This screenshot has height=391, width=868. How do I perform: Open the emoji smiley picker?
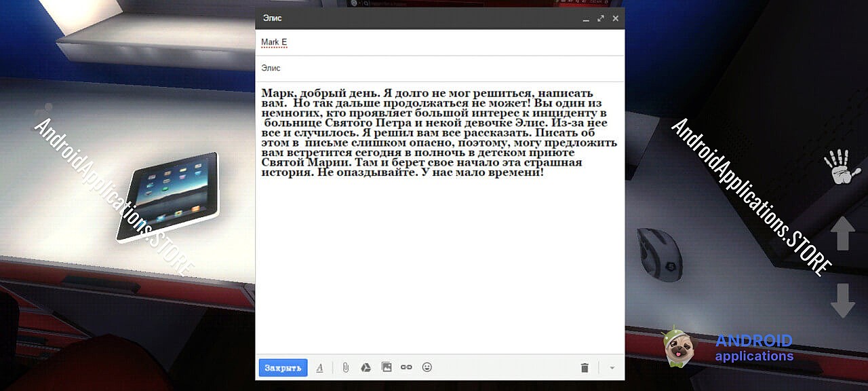(427, 367)
